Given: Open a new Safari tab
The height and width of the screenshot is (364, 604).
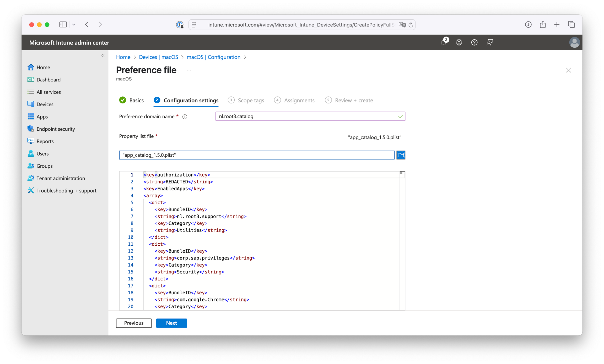Looking at the screenshot, I should [x=557, y=25].
